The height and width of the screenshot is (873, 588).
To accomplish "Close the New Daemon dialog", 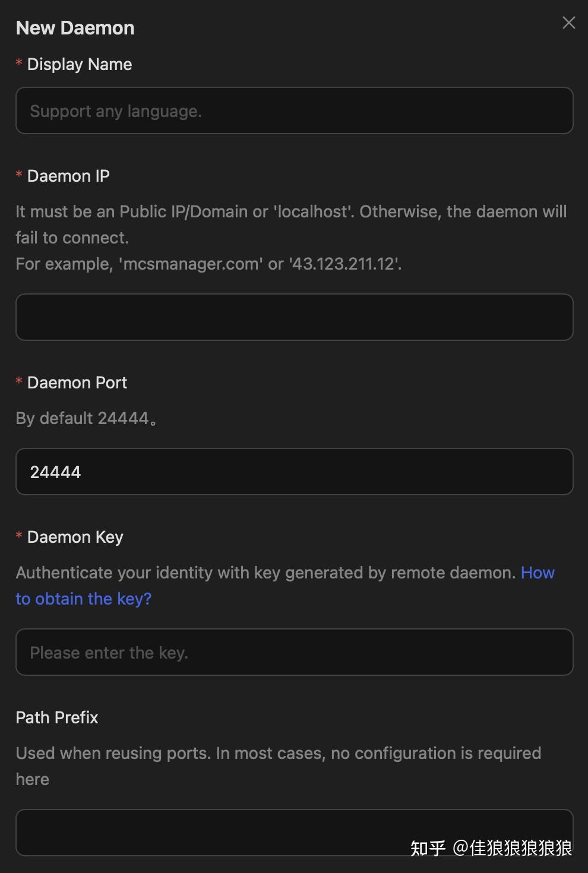I will [x=568, y=23].
